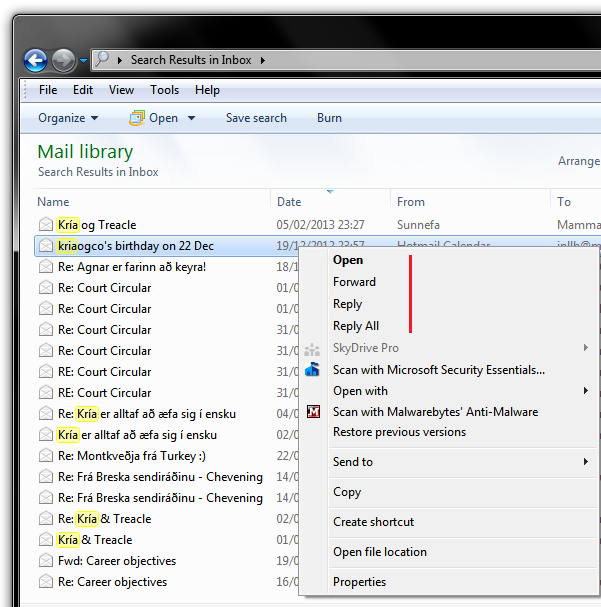
Task: Choose Copy in context menu
Action: (x=347, y=492)
